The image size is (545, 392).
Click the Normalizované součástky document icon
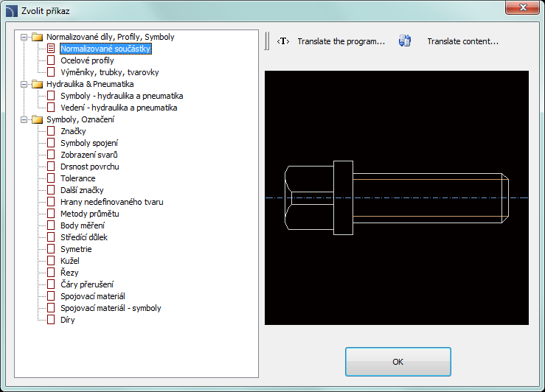pos(51,49)
